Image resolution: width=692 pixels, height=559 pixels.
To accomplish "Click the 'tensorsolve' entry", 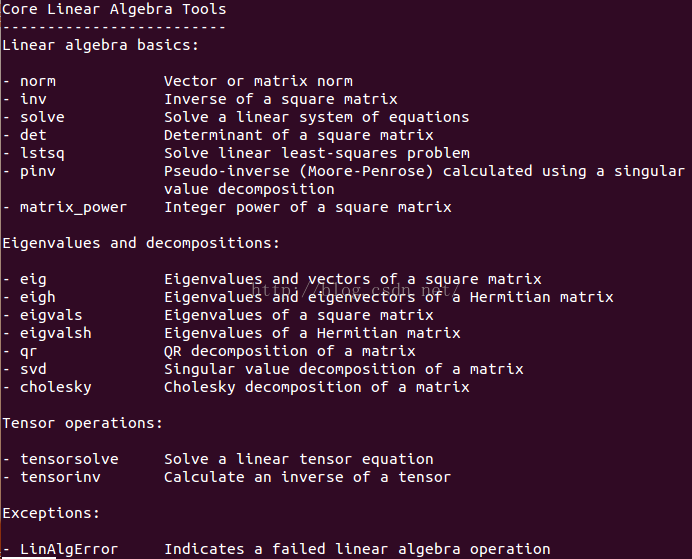I will [69, 459].
